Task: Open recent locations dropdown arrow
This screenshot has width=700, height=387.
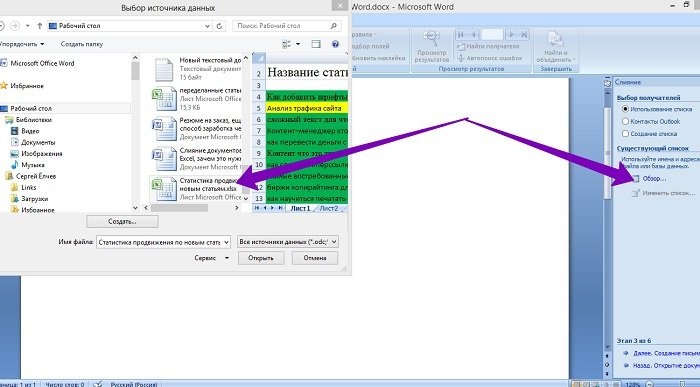Action: [x=28, y=26]
